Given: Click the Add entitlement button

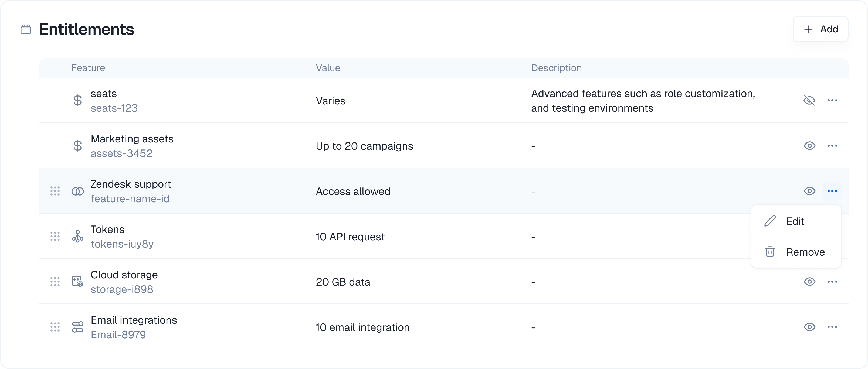Looking at the screenshot, I should (820, 29).
